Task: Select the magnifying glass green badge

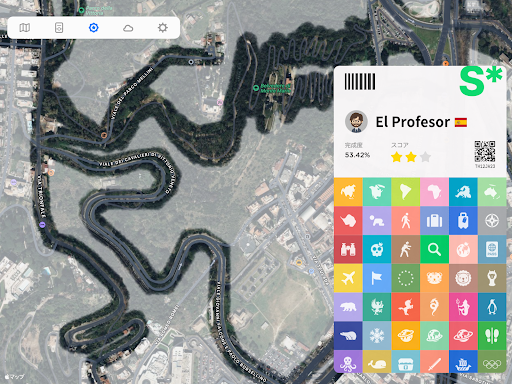Action: coord(434,249)
